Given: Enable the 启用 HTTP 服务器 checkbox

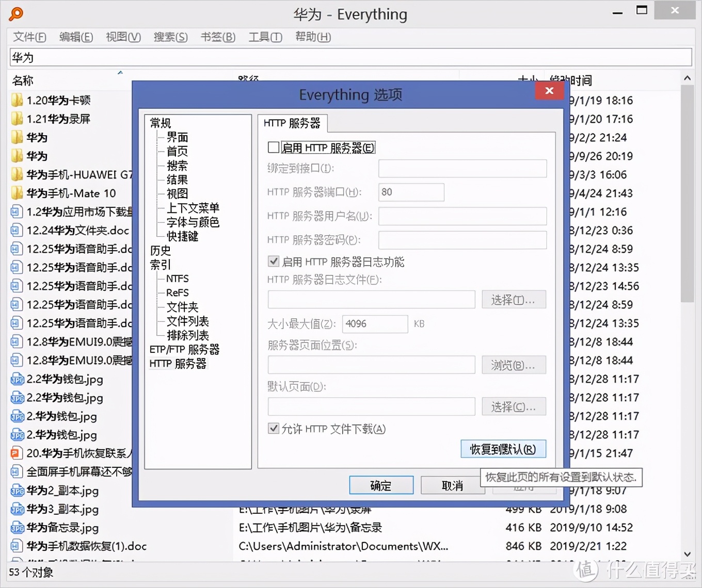Looking at the screenshot, I should [x=274, y=147].
